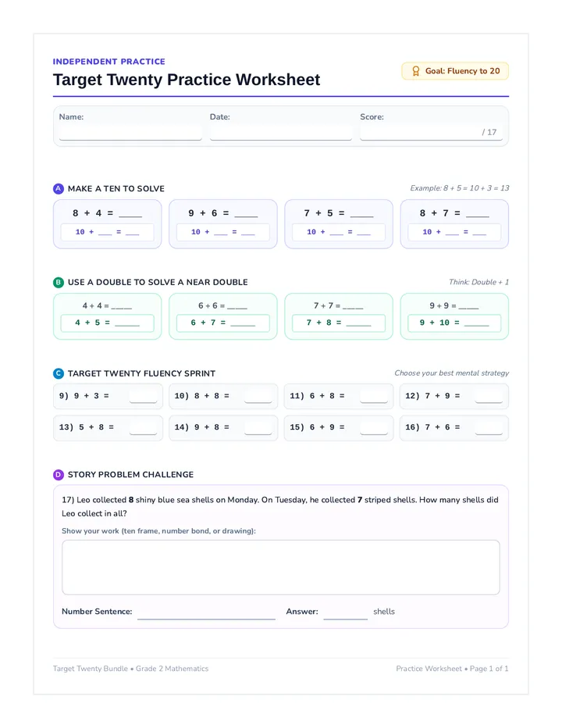Click the answer blank for 8 + 7 =
562x728 pixels.
click(478, 215)
